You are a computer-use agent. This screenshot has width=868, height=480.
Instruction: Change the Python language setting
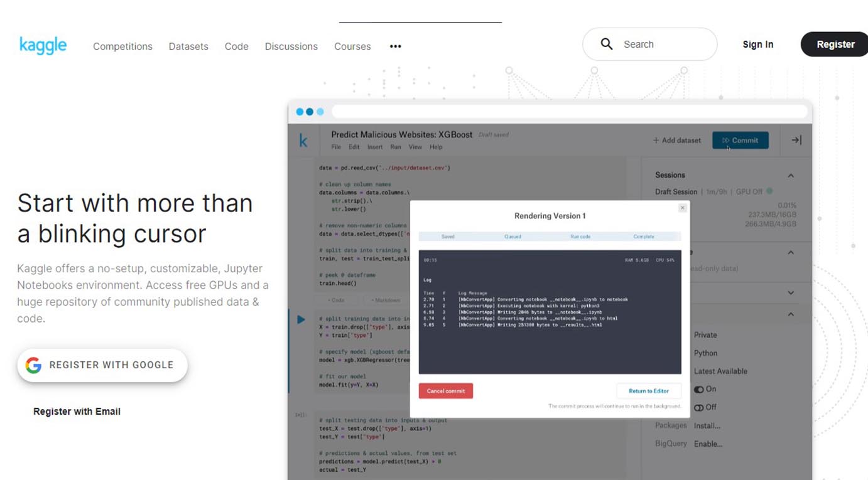click(705, 353)
